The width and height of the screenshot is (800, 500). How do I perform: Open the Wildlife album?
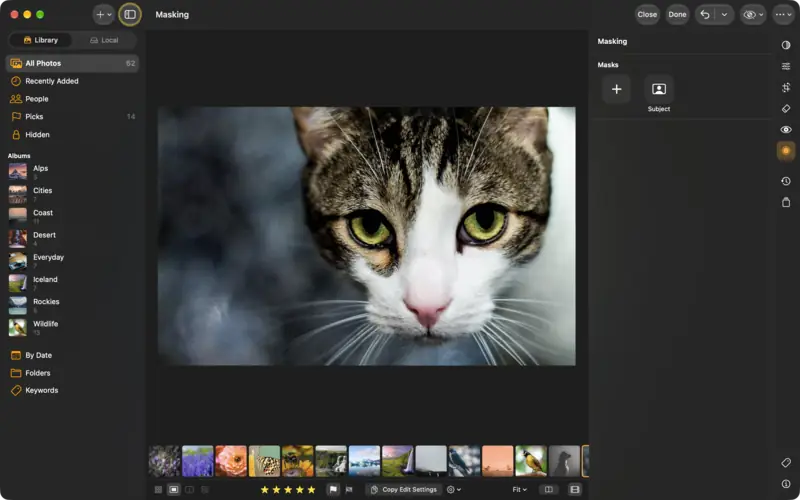[x=72, y=327]
